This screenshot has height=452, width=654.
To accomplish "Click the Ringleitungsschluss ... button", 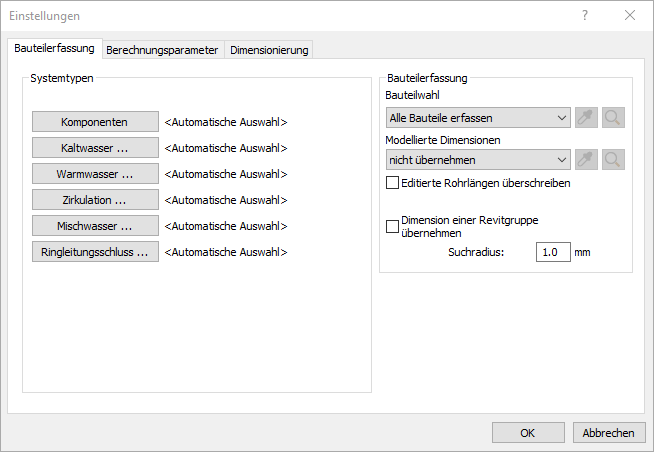I will tap(95, 252).
